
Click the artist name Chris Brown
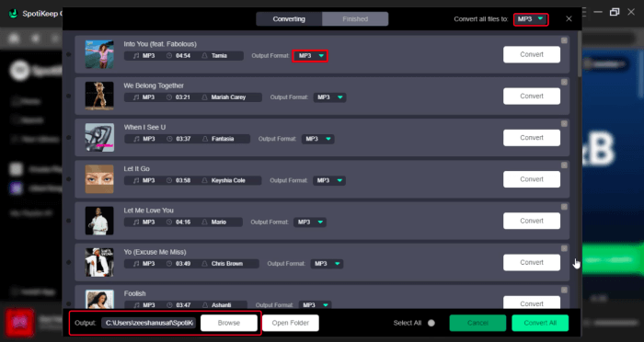(227, 264)
